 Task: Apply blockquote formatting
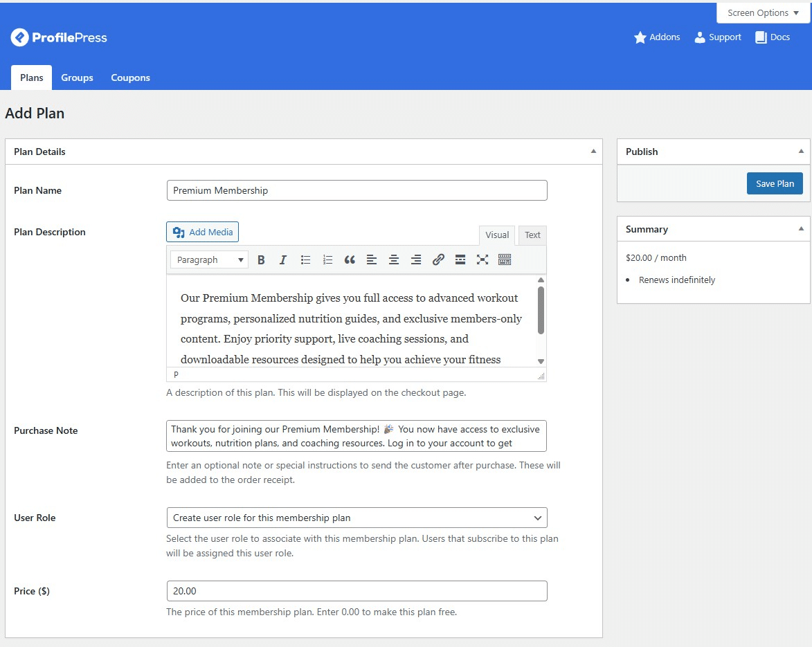tap(350, 260)
